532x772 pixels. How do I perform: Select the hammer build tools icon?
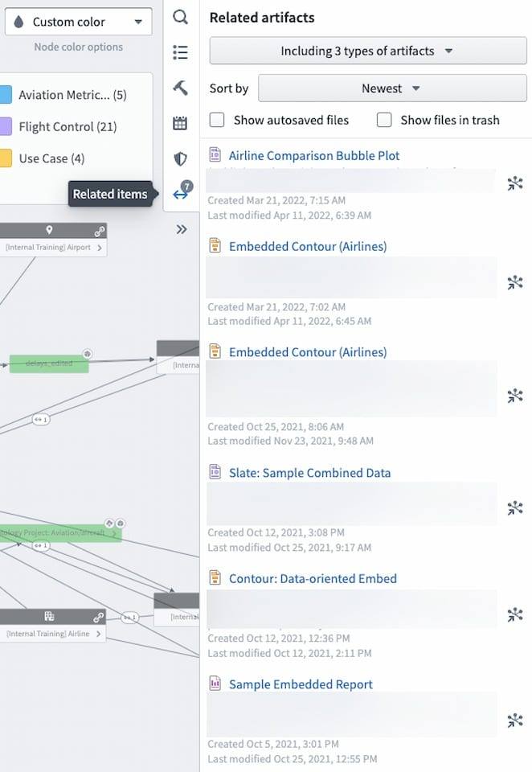[x=181, y=88]
